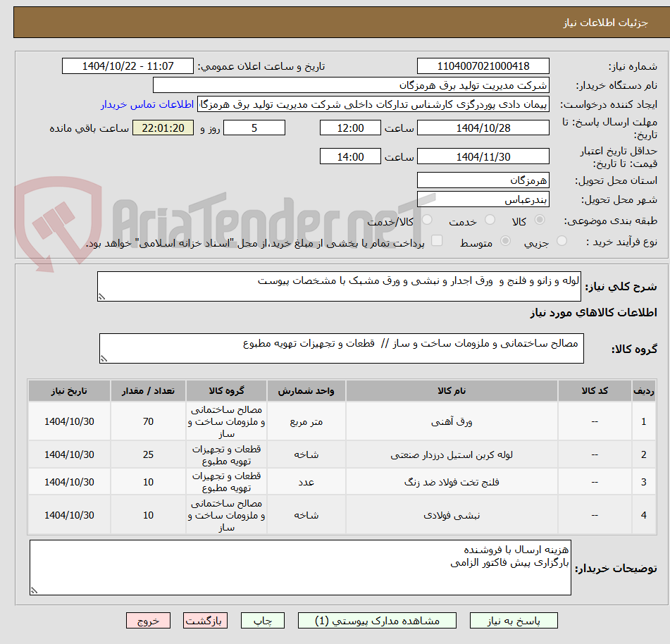Click the شاخه unit for نبشی فولادی
The height and width of the screenshot is (644, 670).
click(x=306, y=515)
